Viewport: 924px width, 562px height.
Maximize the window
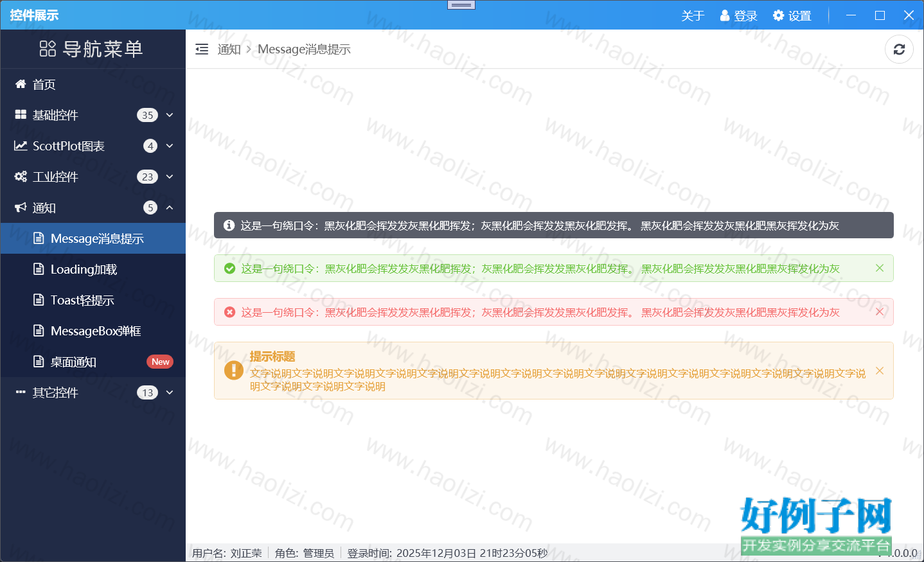tap(880, 15)
